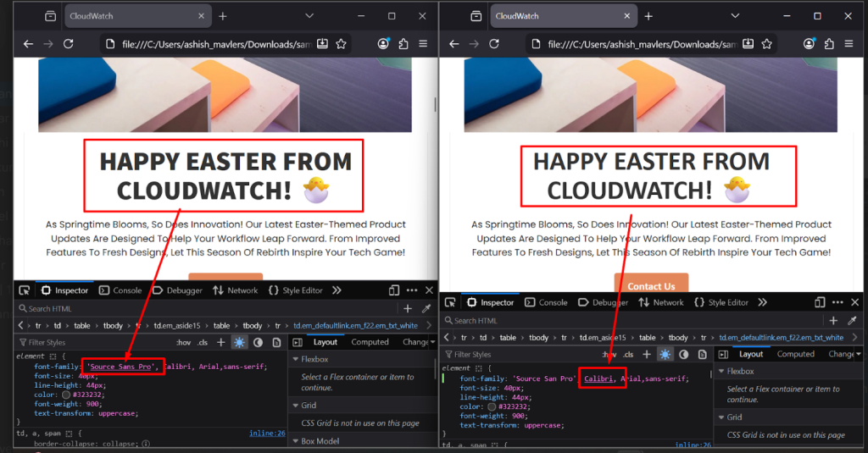Click the Contact Us button in right page

[651, 283]
